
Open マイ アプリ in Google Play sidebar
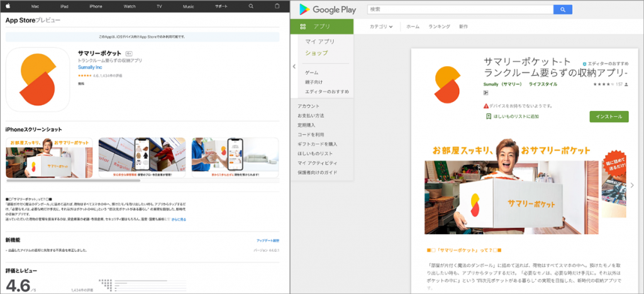coord(320,42)
